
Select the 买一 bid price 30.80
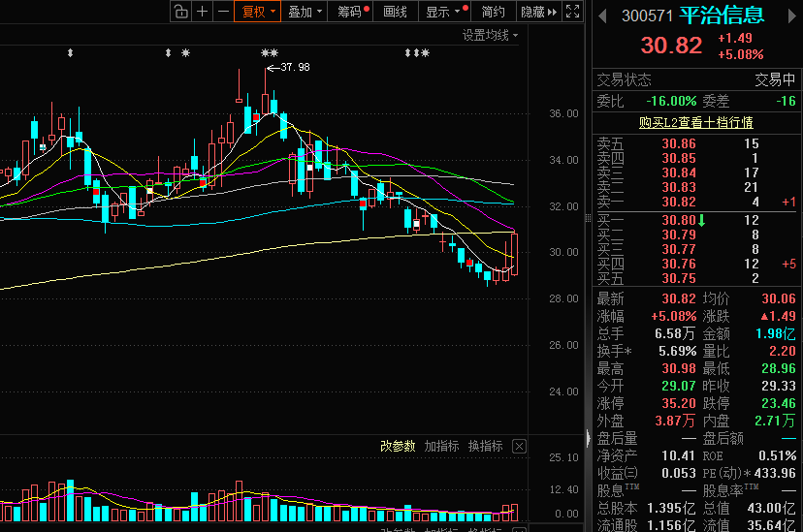click(x=679, y=221)
